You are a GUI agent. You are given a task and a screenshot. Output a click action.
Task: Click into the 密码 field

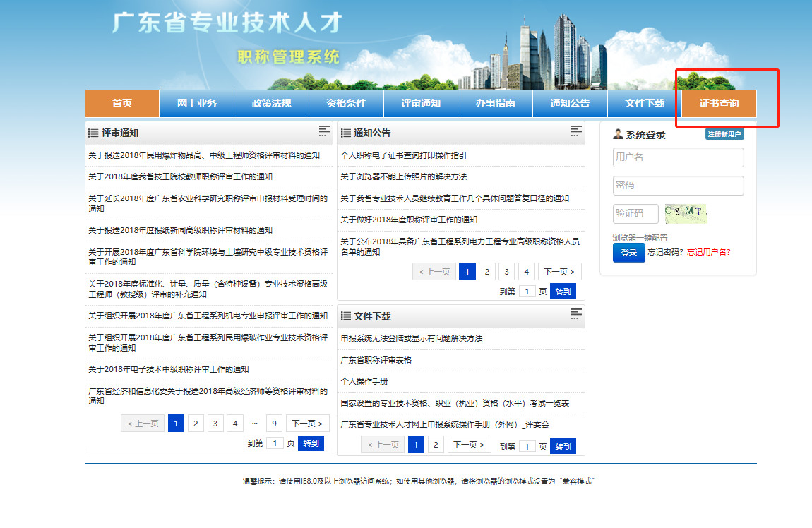point(678,186)
